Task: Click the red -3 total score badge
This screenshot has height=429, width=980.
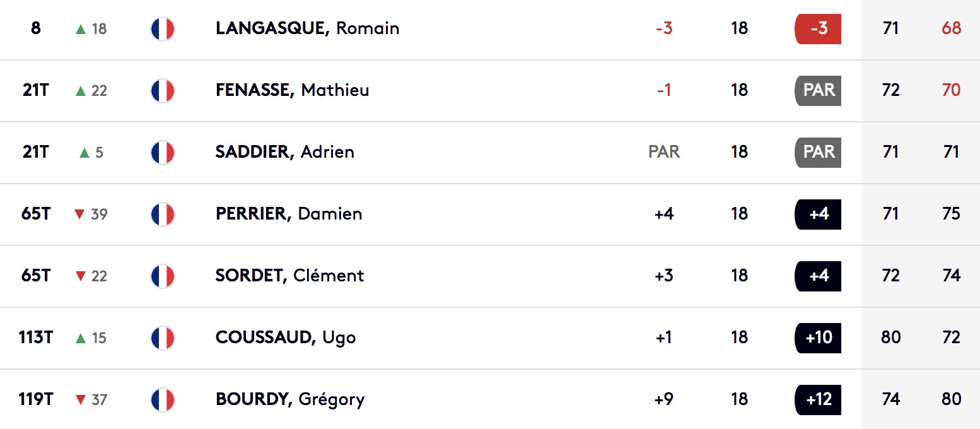Action: pyautogui.click(x=818, y=29)
